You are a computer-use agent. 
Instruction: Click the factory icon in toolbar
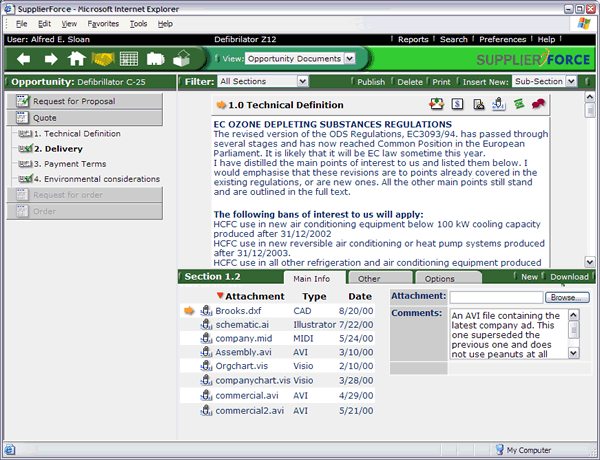[155, 59]
